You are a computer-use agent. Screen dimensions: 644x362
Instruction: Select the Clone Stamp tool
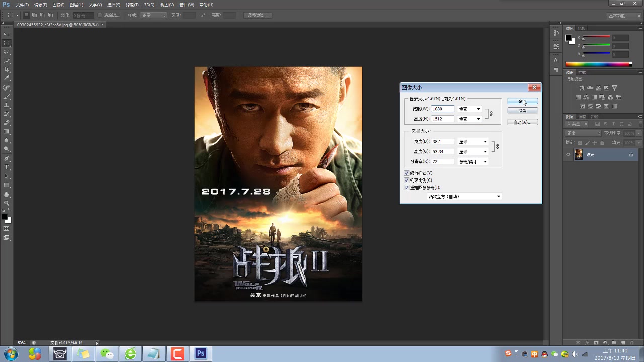tap(7, 105)
